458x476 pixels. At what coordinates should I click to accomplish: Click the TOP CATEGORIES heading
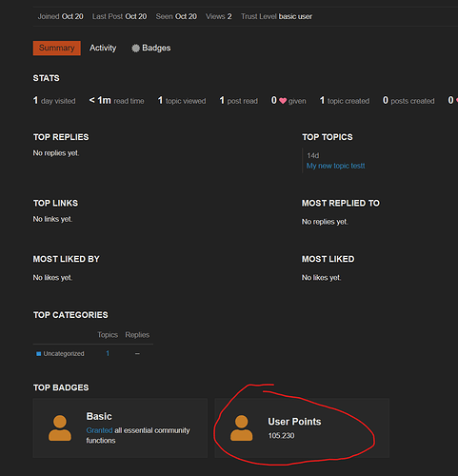[x=70, y=315]
